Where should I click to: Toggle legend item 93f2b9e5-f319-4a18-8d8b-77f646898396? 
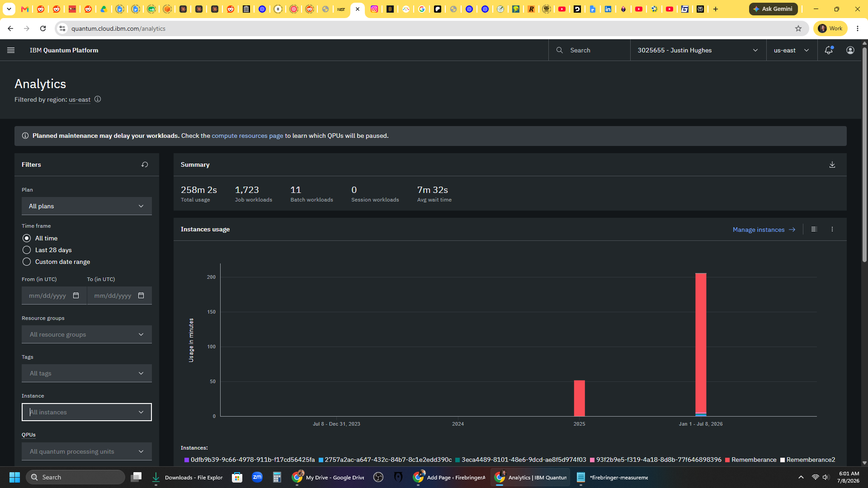pos(656,460)
